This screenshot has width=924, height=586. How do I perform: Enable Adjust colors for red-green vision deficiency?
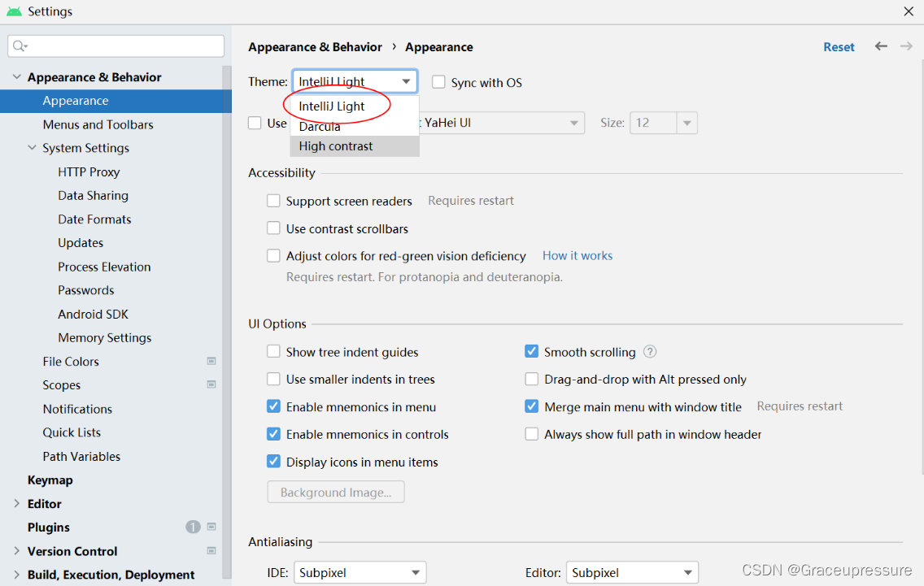pos(273,255)
